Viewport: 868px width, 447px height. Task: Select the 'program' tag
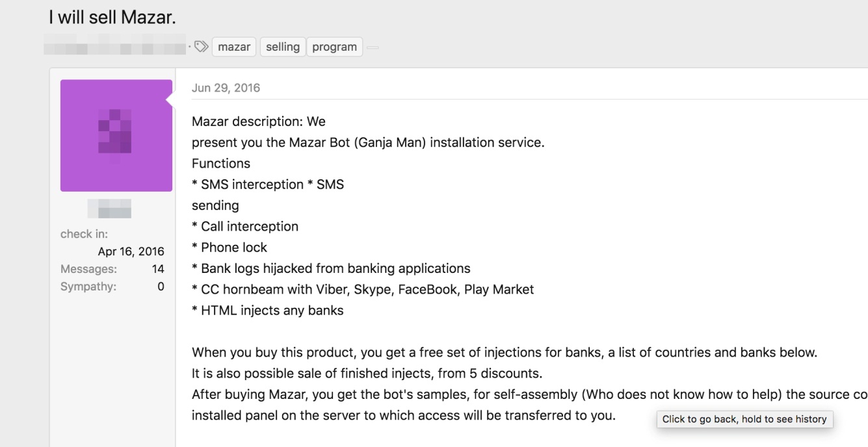click(334, 47)
